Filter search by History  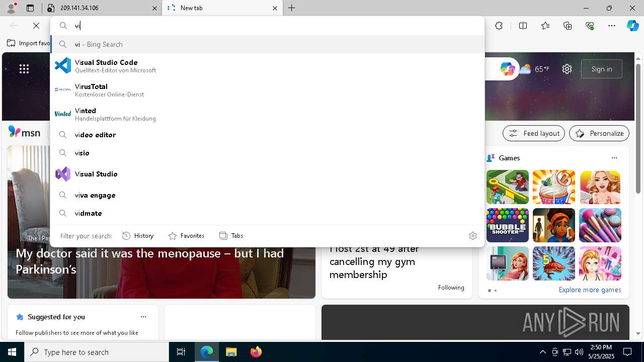point(138,236)
